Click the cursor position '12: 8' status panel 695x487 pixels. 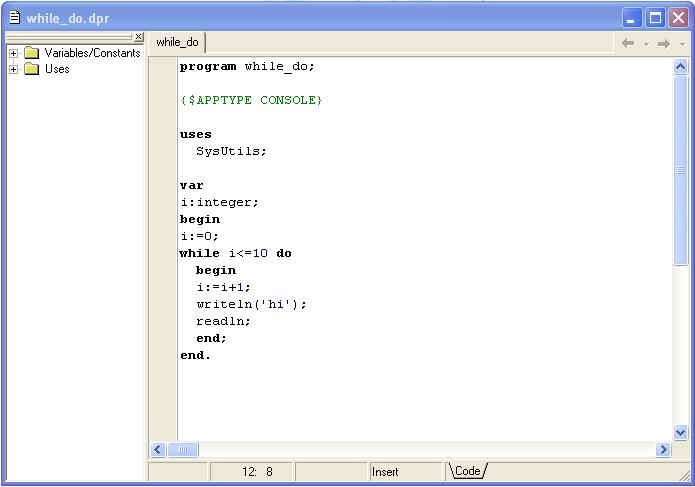click(x=251, y=471)
